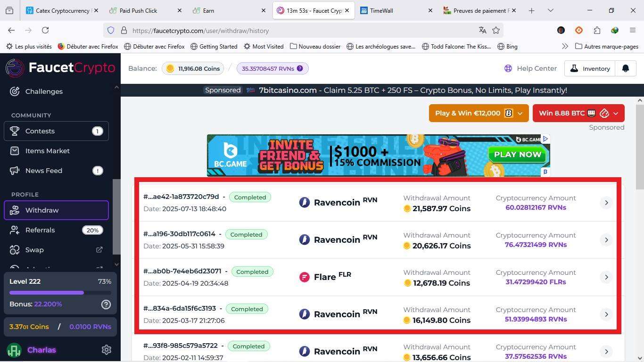The width and height of the screenshot is (644, 362).
Task: Click the Flare coin icon in the FLR row
Action: pos(305,277)
